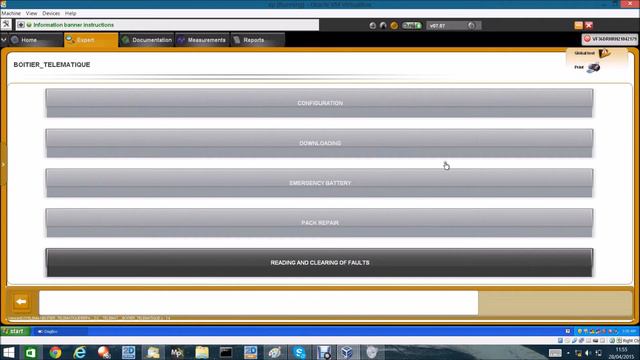The height and width of the screenshot is (360, 640).
Task: Click the volume speaker tray icon
Action: tap(588, 353)
